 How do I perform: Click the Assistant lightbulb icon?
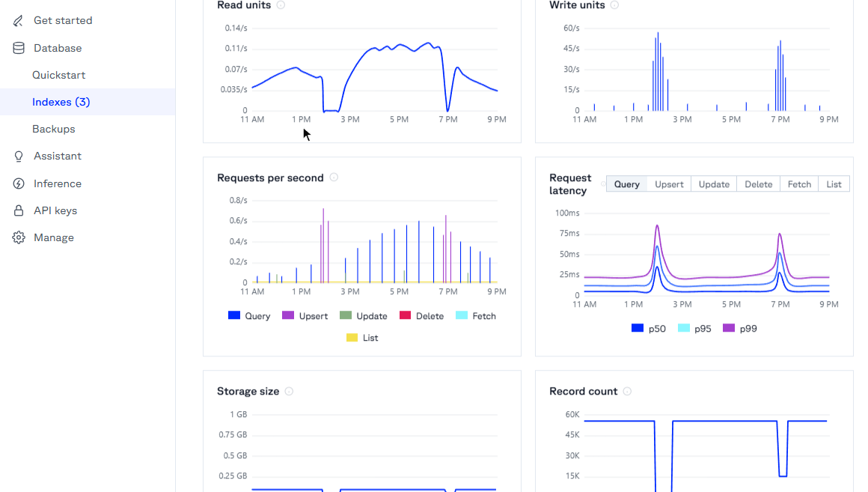coord(18,157)
